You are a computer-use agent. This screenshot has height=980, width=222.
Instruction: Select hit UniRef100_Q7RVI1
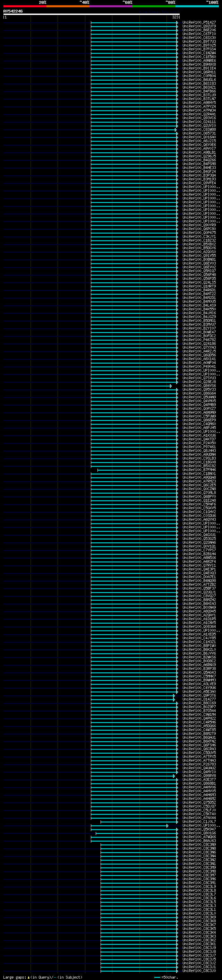coord(199,566)
